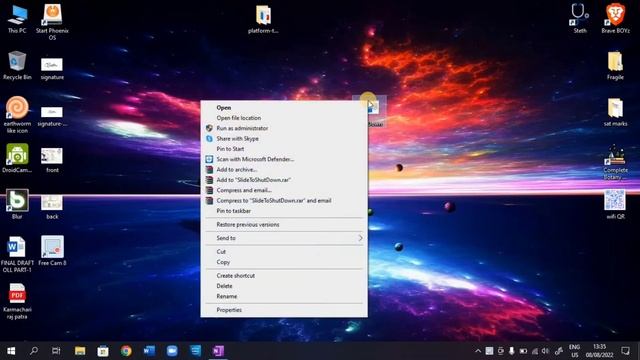640x360 pixels.
Task: Open Zoom from the taskbar
Action: point(172,351)
